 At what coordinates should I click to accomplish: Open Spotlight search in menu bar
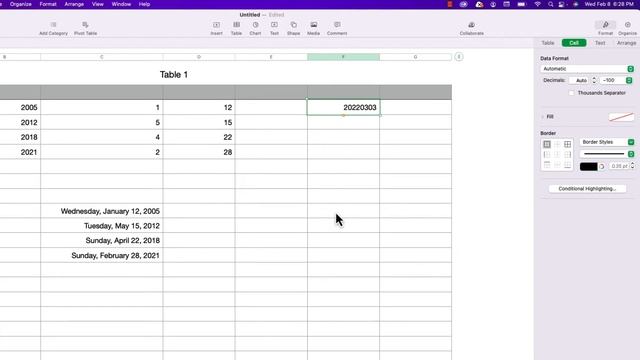551,4
